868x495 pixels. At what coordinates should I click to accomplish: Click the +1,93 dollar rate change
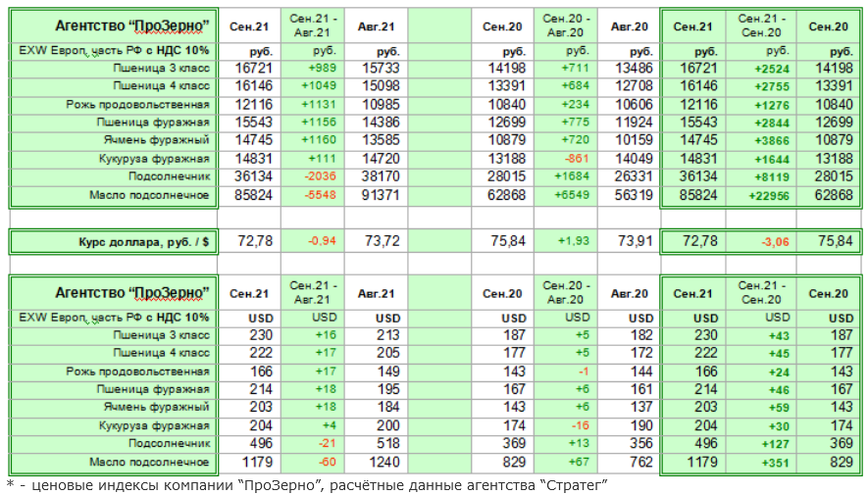pyautogui.click(x=574, y=241)
